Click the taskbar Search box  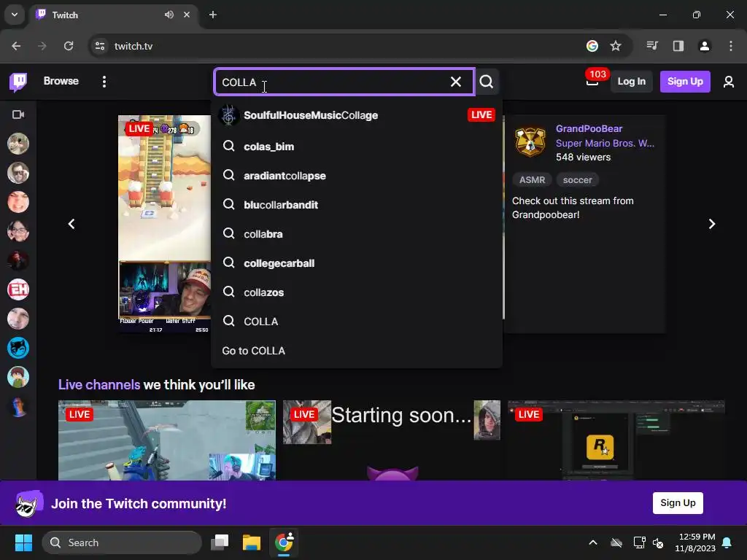tap(122, 542)
